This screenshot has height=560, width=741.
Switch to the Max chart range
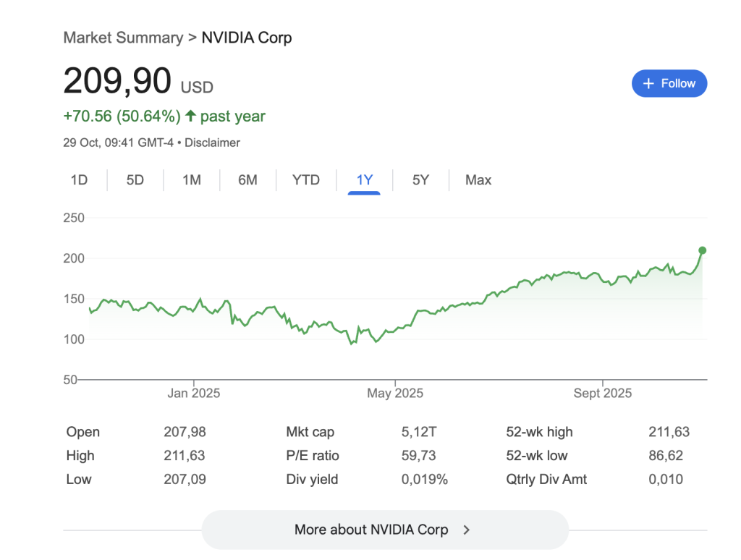(x=478, y=180)
